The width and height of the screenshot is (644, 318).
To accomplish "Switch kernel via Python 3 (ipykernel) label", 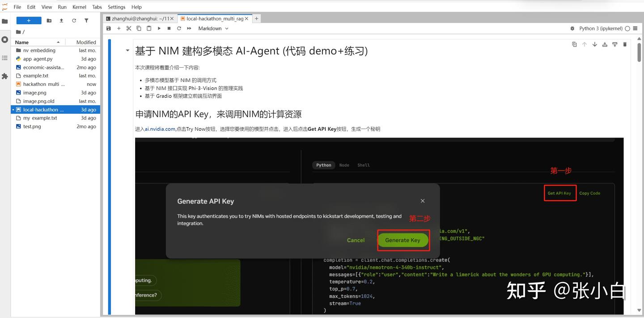I will (601, 28).
